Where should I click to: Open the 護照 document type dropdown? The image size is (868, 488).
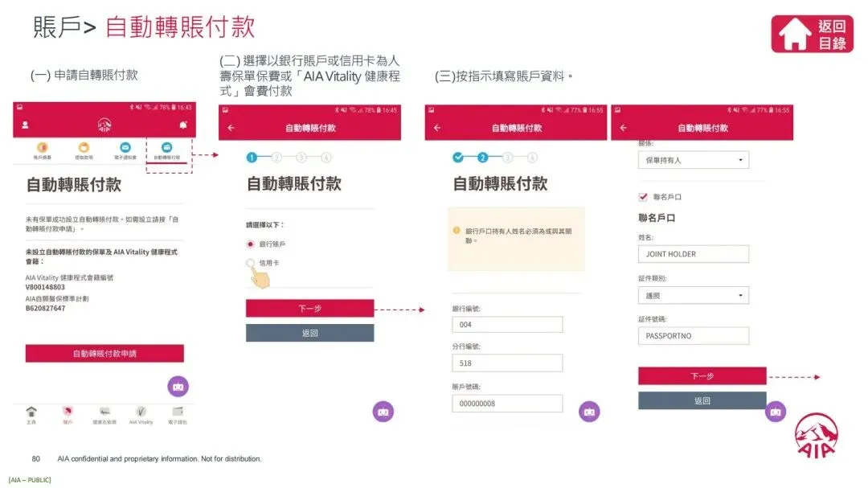(694, 295)
